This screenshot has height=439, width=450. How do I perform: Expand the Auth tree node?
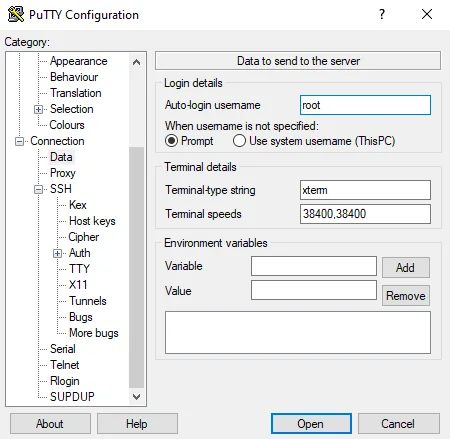pyautogui.click(x=57, y=253)
